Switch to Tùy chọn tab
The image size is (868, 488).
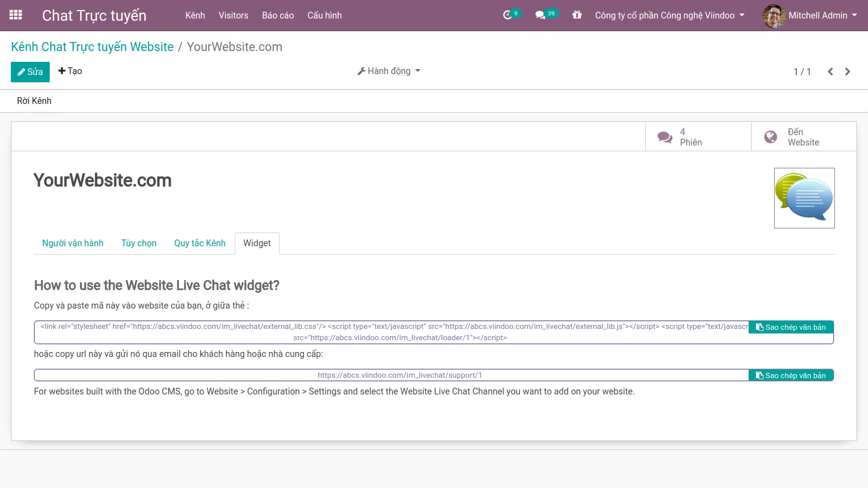[x=139, y=243]
